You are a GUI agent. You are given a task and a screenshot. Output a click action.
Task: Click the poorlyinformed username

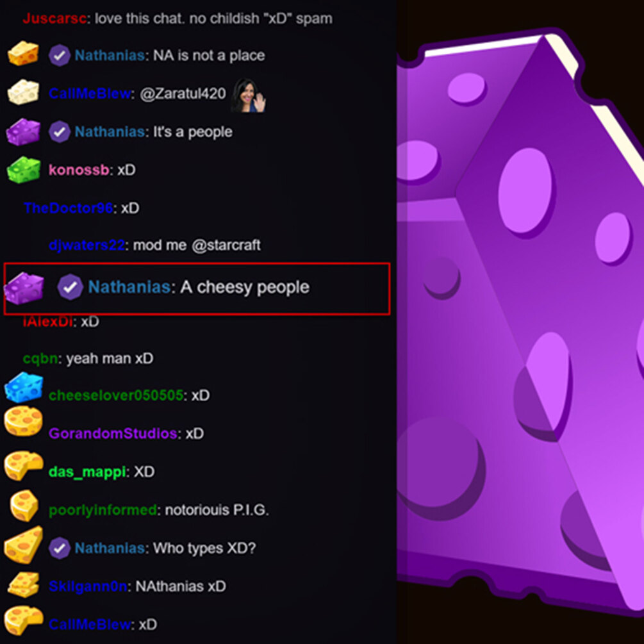103,510
